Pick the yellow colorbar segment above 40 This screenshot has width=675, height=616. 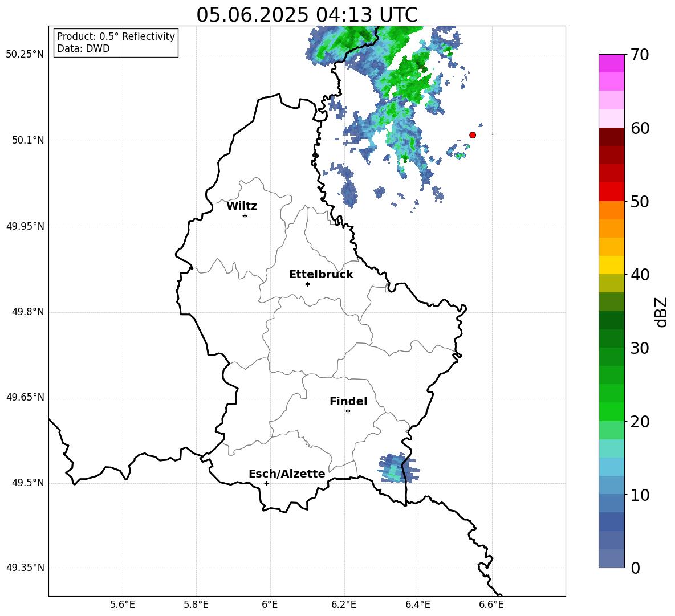tap(612, 265)
